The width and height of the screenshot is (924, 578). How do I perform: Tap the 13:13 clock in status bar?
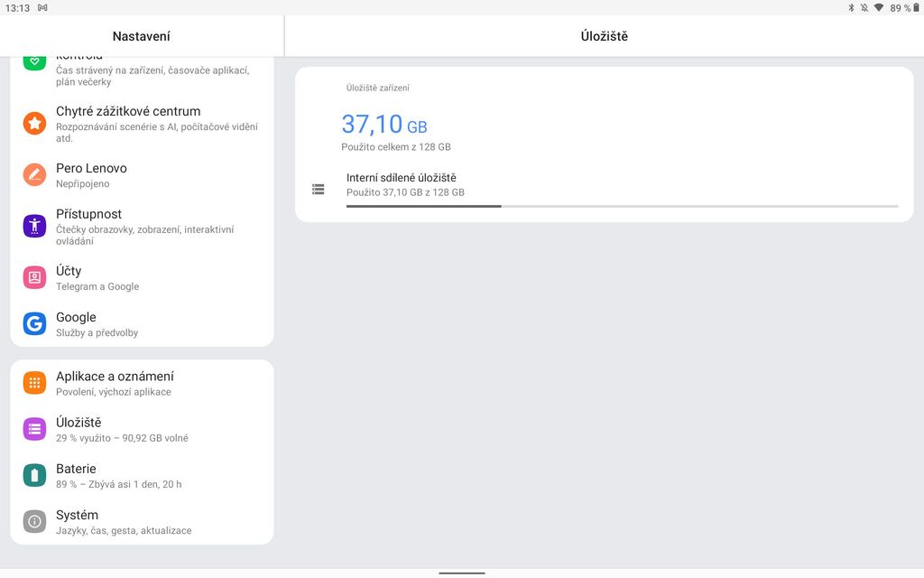point(20,8)
